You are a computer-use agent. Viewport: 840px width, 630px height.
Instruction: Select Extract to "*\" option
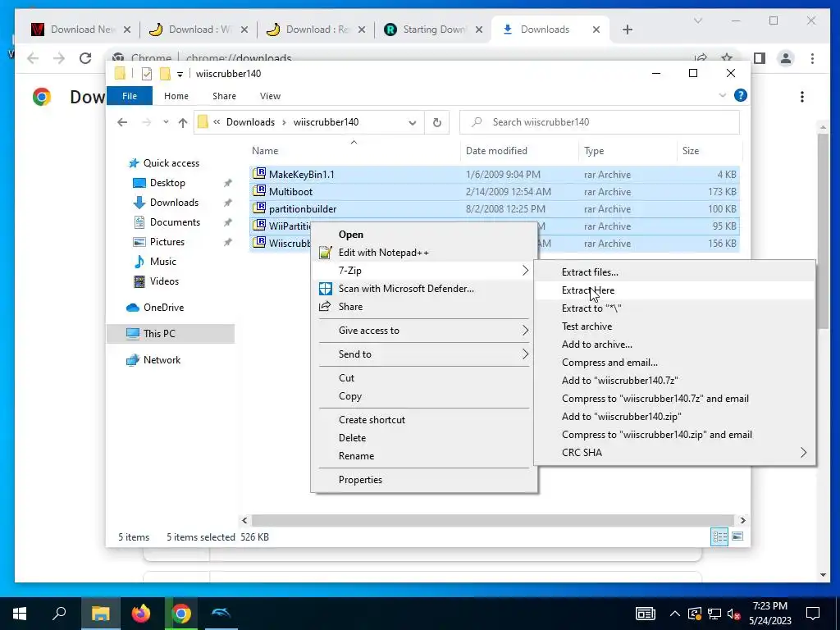pyautogui.click(x=674, y=308)
